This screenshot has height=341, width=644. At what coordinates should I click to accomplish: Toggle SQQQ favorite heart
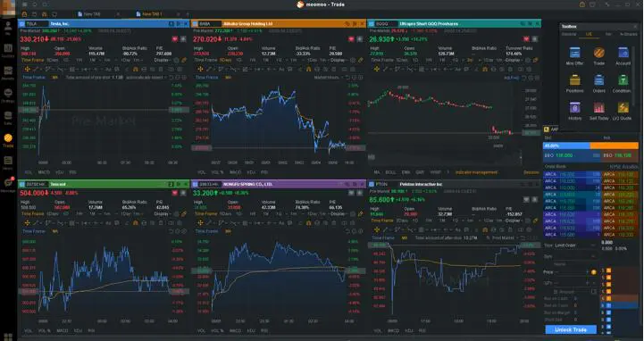pyautogui.click(x=526, y=39)
